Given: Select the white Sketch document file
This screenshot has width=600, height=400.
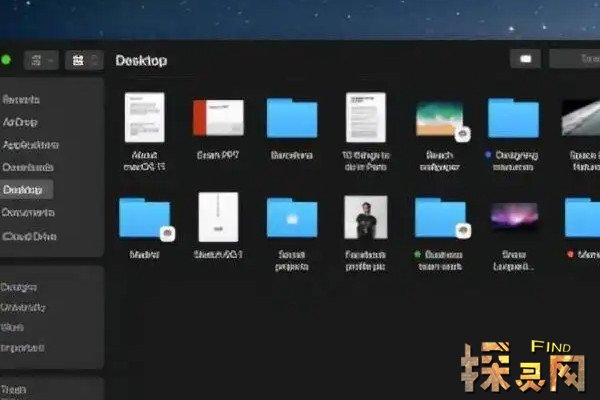Looking at the screenshot, I should 218,217.
